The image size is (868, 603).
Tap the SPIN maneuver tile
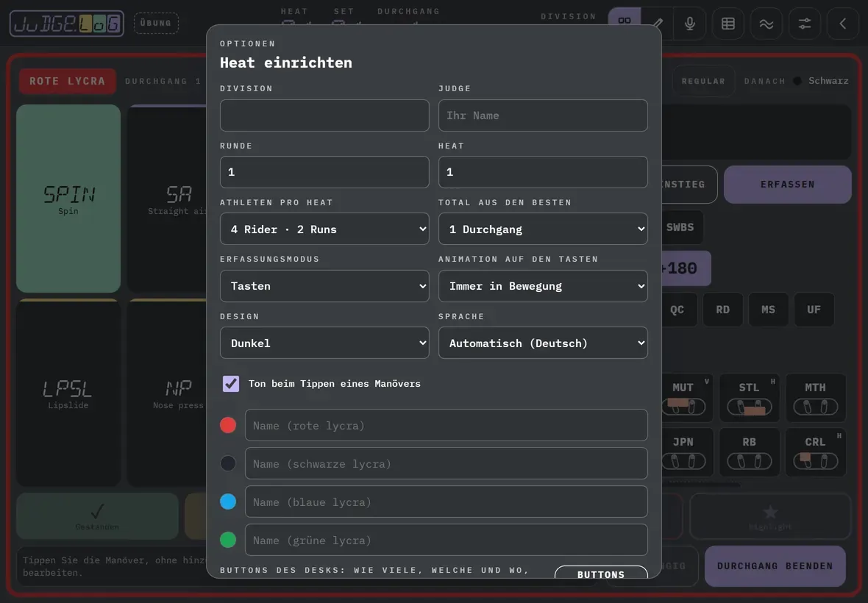[x=68, y=198]
